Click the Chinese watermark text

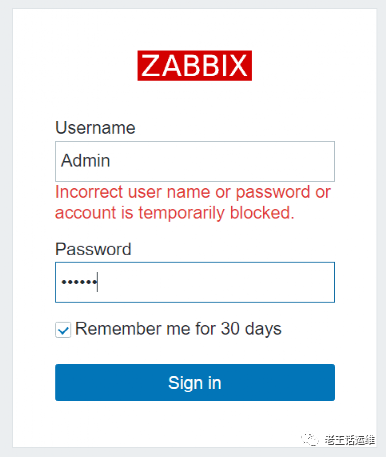[350, 440]
